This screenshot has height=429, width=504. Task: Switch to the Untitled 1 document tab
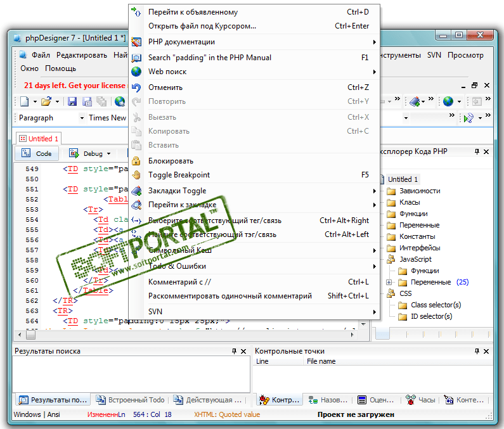39,139
